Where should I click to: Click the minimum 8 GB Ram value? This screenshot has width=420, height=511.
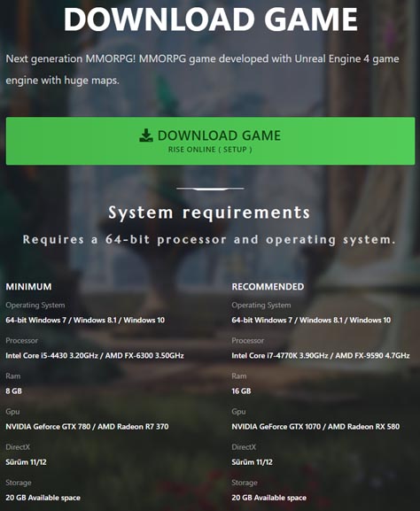click(13, 391)
